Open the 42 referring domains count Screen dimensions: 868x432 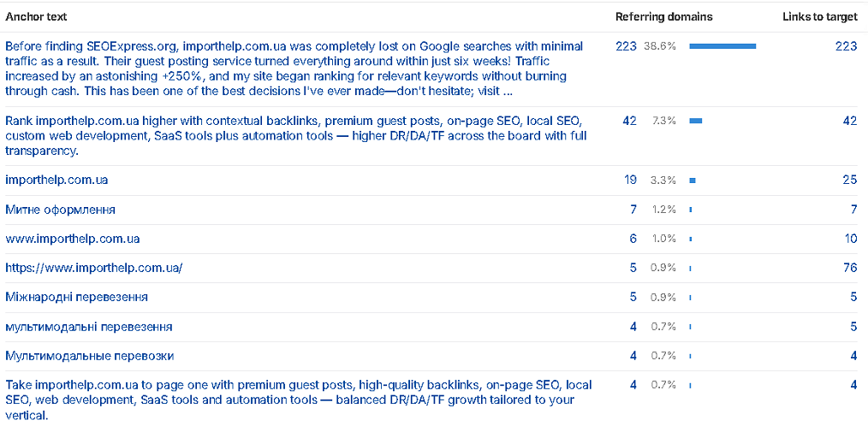coord(629,121)
